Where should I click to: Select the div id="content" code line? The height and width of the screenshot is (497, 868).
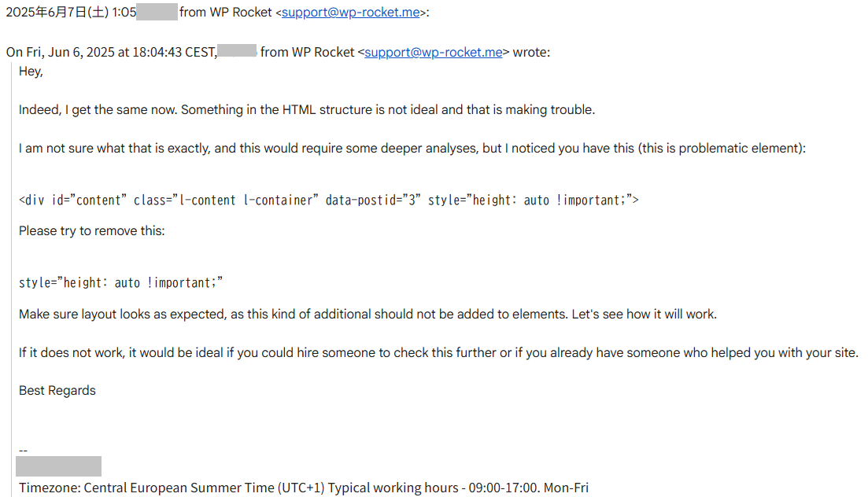[x=329, y=200]
